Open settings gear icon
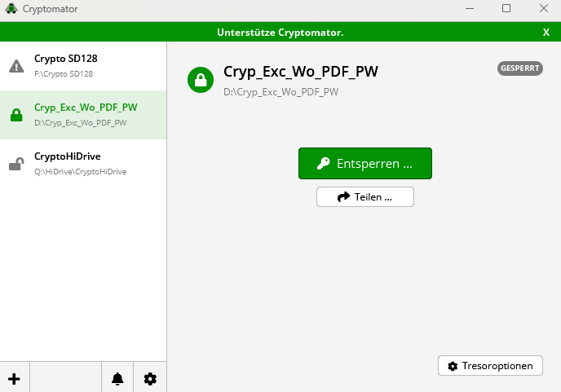The height and width of the screenshot is (392, 561). pos(150,379)
